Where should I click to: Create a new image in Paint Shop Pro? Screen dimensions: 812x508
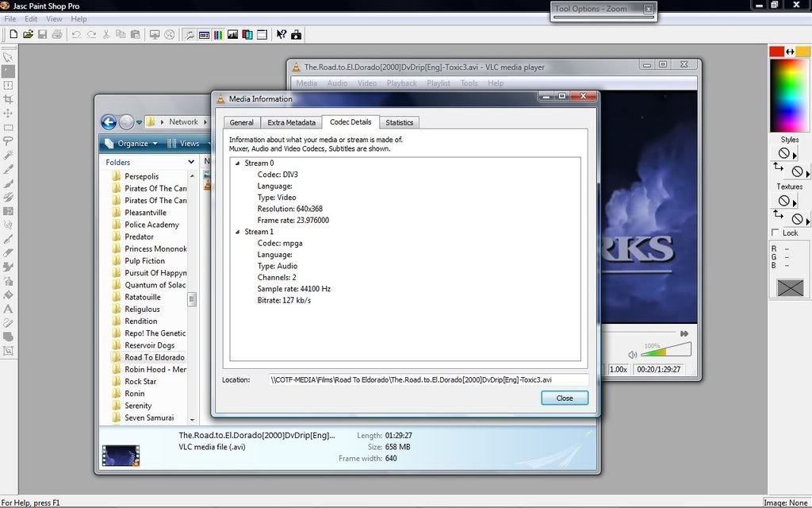coord(13,34)
